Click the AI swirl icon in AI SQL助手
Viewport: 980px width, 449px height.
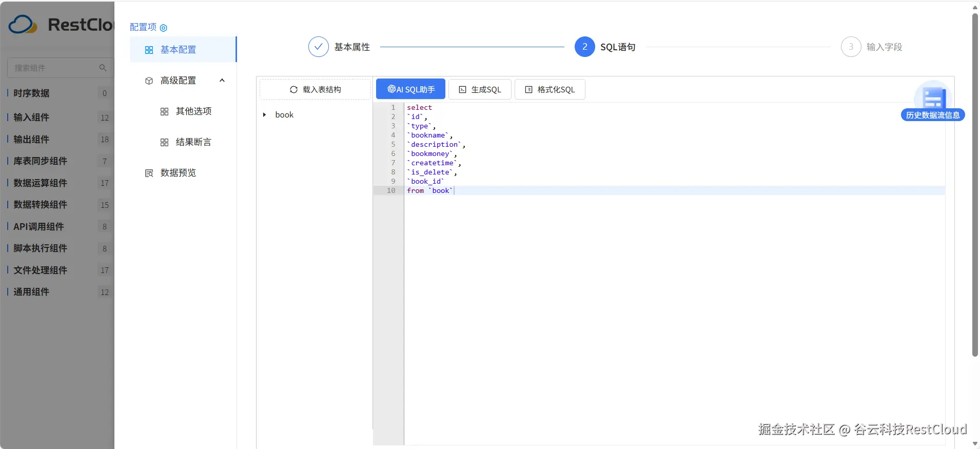(x=391, y=89)
